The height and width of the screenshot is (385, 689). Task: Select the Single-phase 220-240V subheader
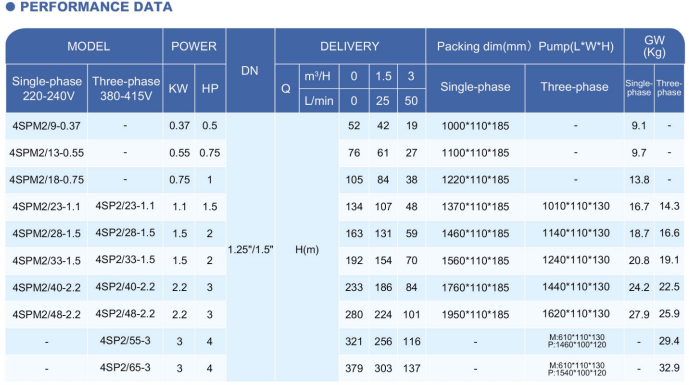47,88
